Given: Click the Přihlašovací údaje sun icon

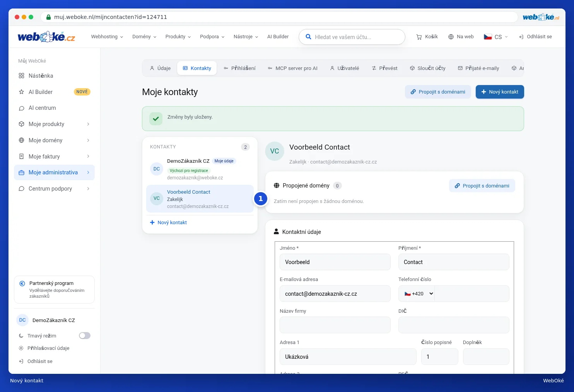Looking at the screenshot, I should click(21, 348).
